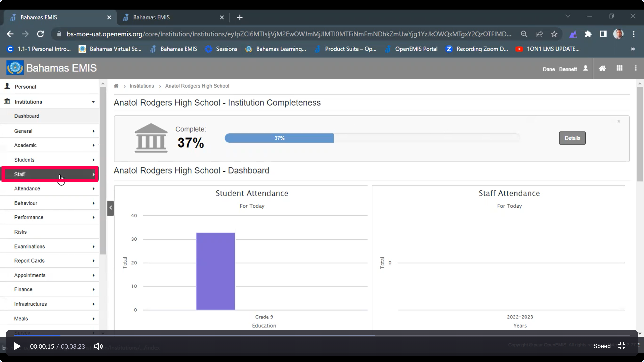Click Institutions breadcrumb link
Image resolution: width=644 pixels, height=362 pixels.
tap(142, 86)
